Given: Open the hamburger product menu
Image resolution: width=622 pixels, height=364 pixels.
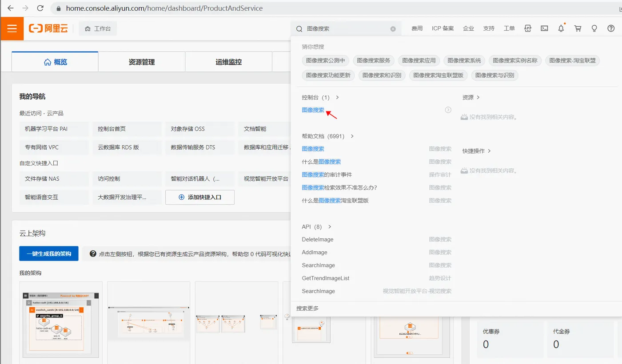Looking at the screenshot, I should click(12, 28).
